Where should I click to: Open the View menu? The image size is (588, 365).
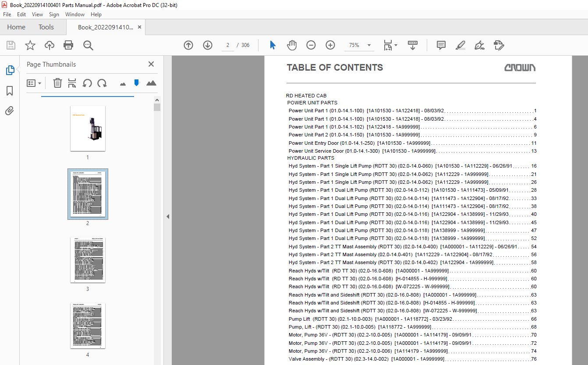tap(37, 14)
